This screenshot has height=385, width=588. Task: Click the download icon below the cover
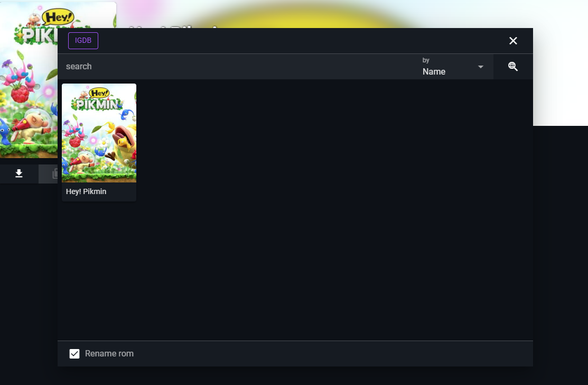point(19,173)
